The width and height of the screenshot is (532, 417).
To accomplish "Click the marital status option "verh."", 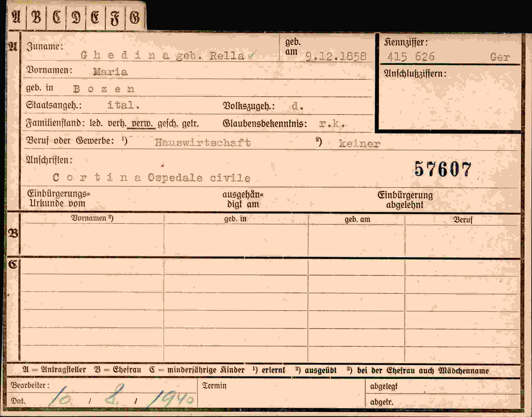I will [117, 123].
